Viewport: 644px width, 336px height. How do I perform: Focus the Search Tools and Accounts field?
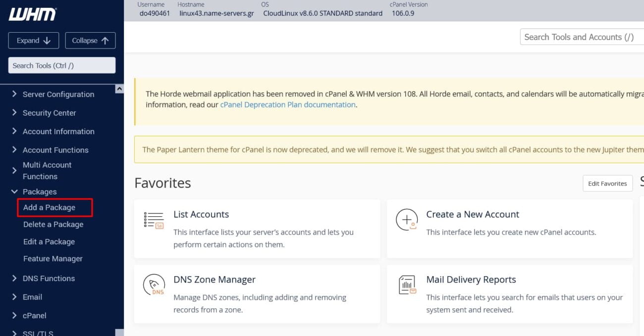point(582,37)
